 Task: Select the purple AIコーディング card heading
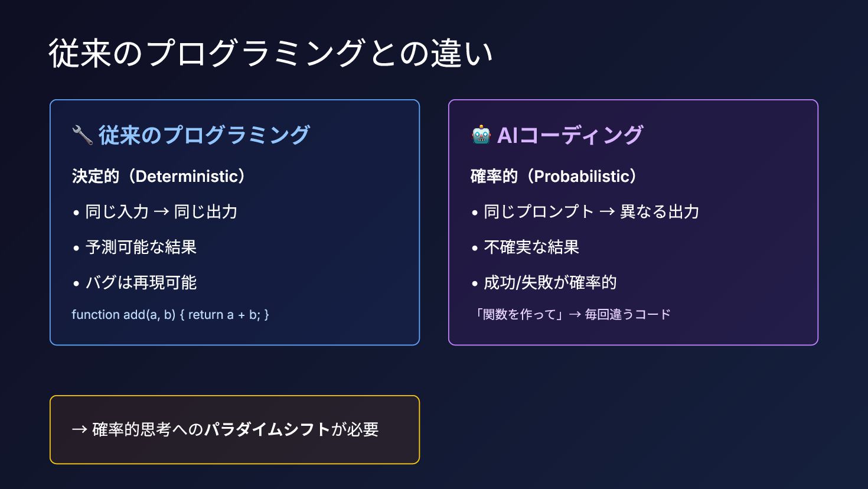(570, 135)
